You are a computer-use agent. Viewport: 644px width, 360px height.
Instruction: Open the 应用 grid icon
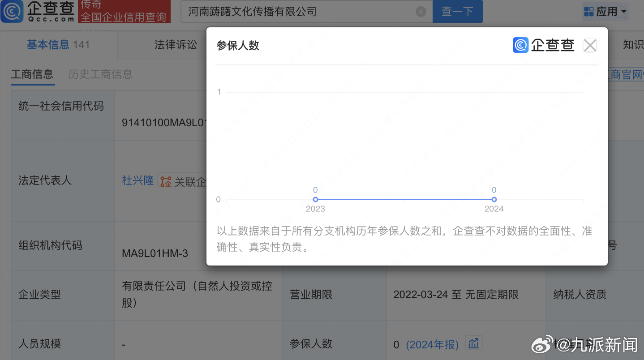click(589, 12)
